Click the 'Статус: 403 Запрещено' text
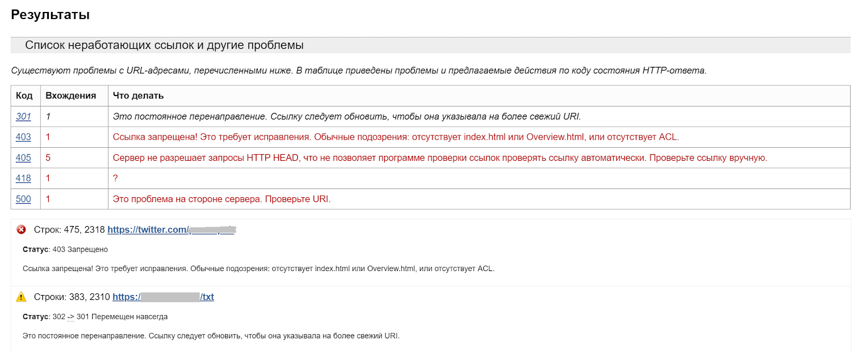 point(65,249)
